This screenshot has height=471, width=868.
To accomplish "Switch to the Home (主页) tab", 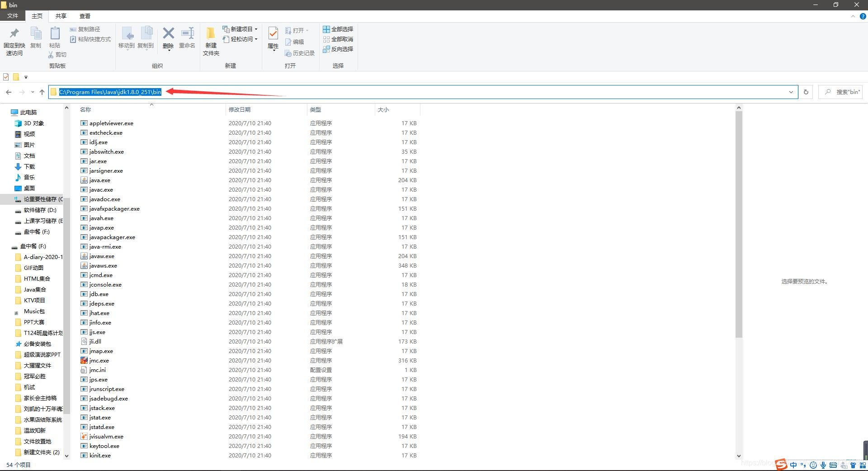I will 37,16.
